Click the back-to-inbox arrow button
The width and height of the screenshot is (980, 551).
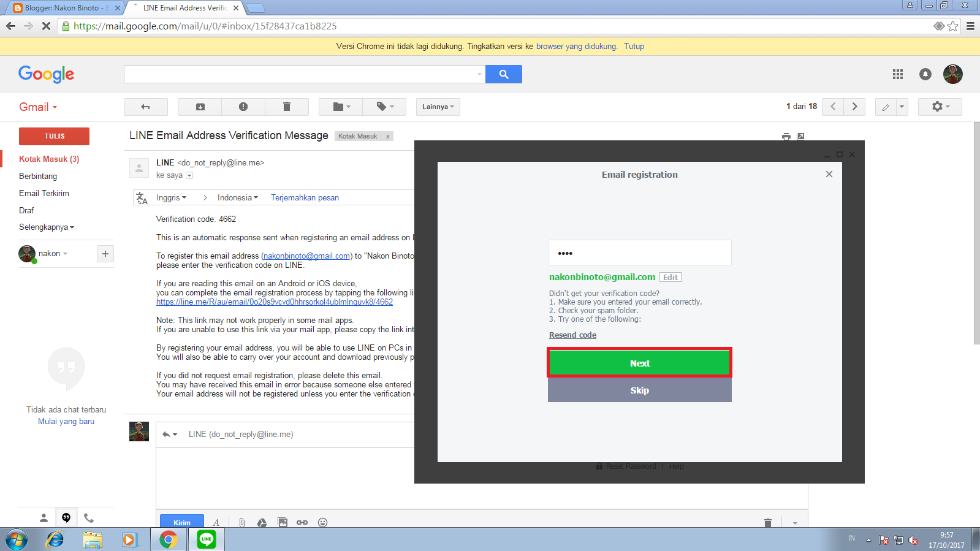tap(146, 107)
